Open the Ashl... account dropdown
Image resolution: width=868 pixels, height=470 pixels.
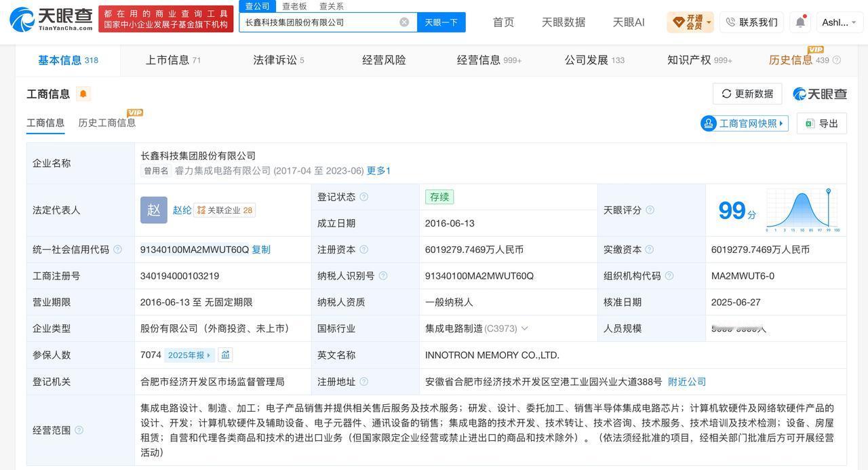[x=840, y=22]
